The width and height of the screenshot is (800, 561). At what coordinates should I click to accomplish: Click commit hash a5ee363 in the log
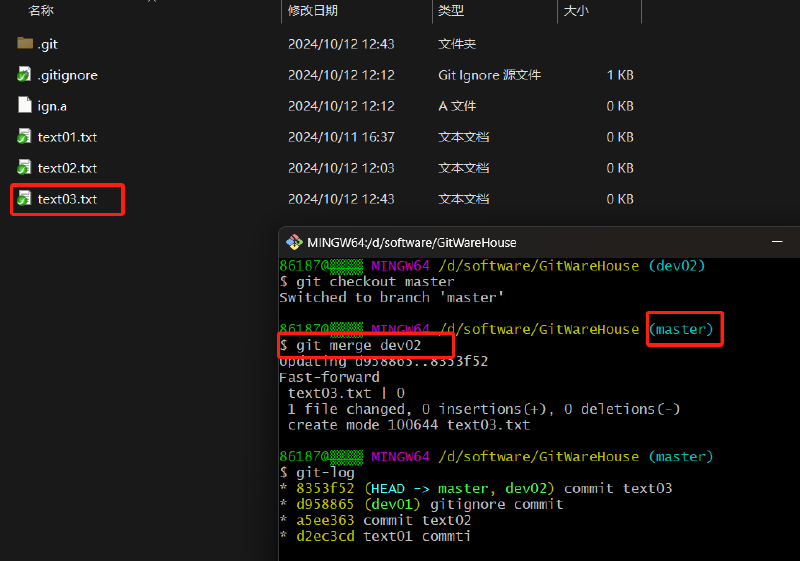click(x=325, y=520)
